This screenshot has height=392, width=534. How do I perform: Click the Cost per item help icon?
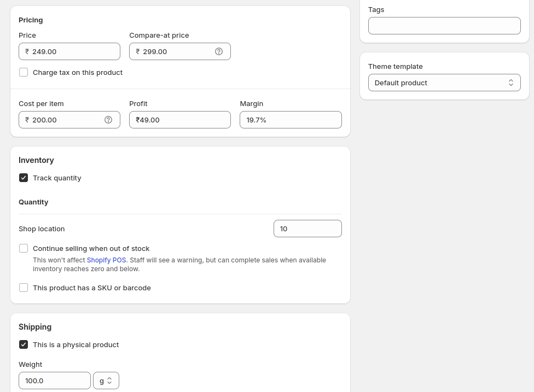point(108,120)
